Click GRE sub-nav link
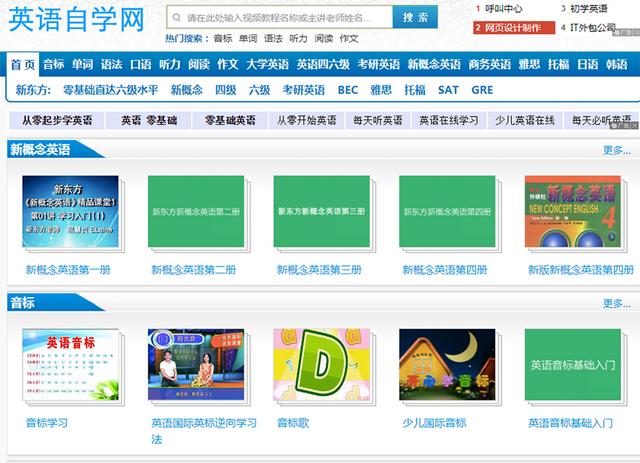Screen dimensions: 640x463 (482, 90)
